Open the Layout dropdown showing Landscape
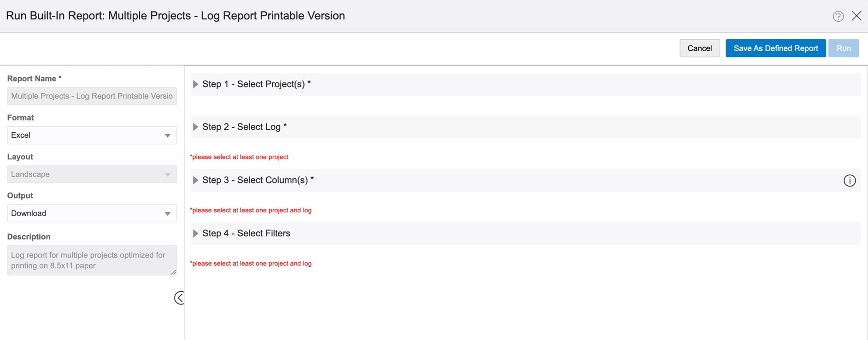Image resolution: width=868 pixels, height=340 pixels. pyautogui.click(x=92, y=174)
